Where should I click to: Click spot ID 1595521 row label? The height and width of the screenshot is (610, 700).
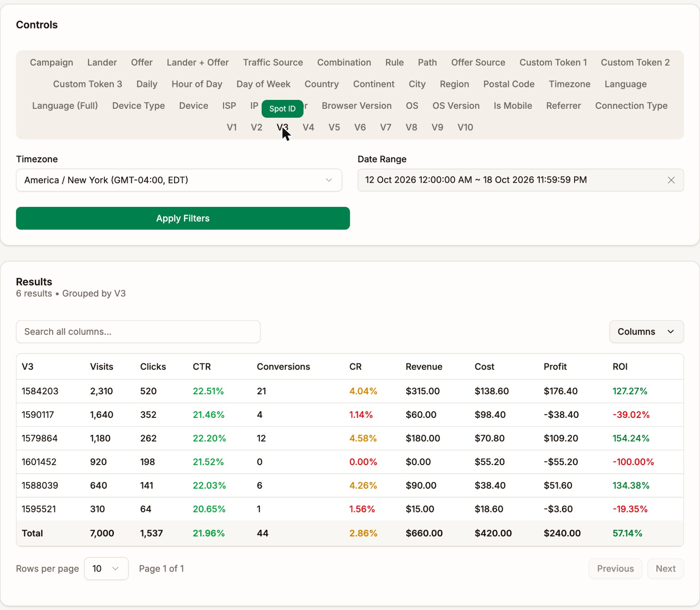(x=39, y=509)
